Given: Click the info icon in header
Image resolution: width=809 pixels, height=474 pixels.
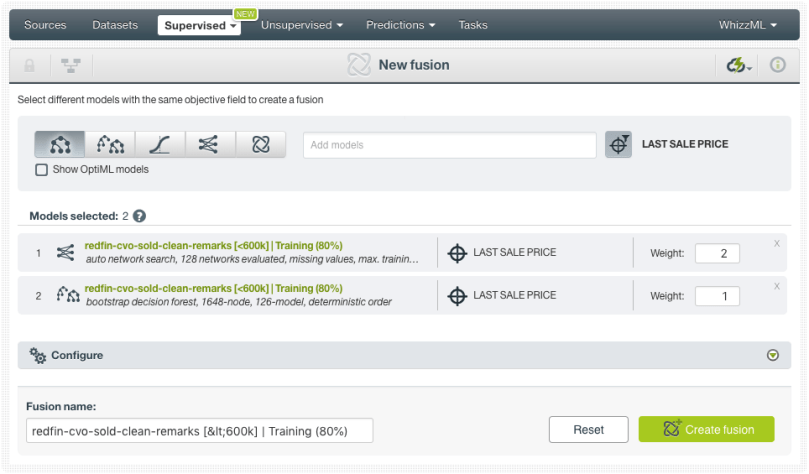Looking at the screenshot, I should point(777,65).
